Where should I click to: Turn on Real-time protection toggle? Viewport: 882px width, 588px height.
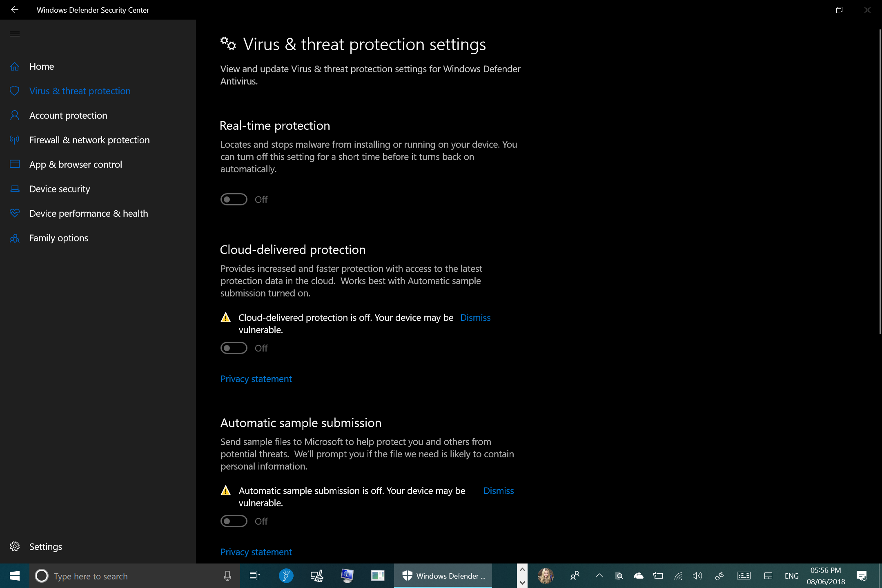click(234, 199)
